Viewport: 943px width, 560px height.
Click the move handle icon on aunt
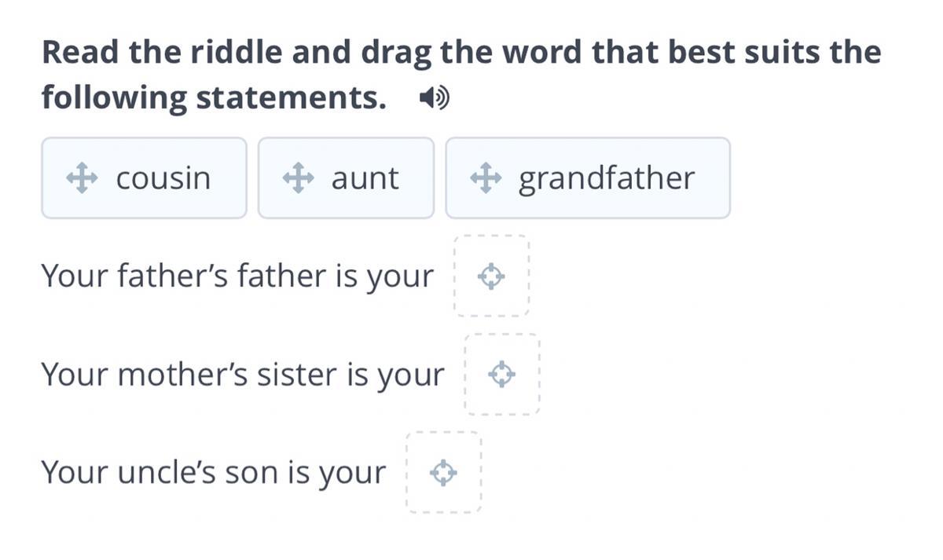(298, 178)
